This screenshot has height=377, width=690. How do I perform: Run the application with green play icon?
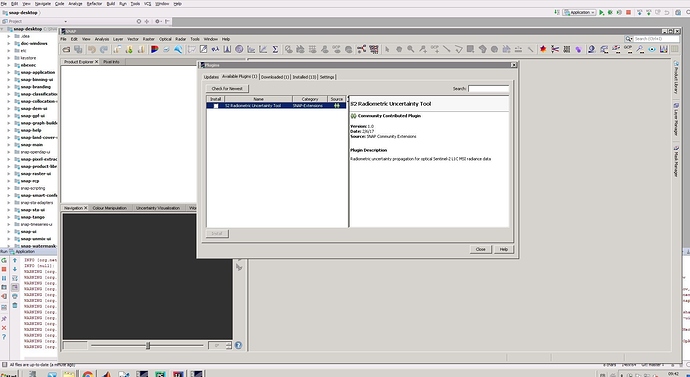tap(602, 12)
